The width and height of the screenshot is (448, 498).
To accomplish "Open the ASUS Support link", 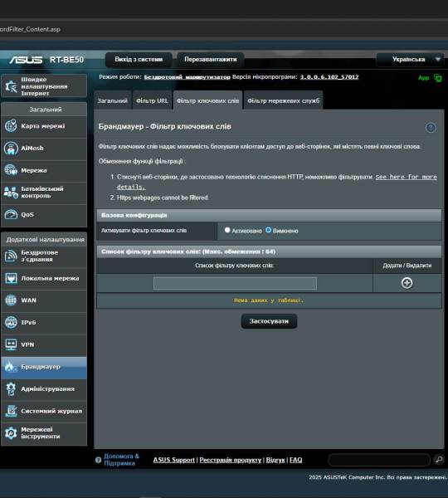I will pyautogui.click(x=173, y=460).
